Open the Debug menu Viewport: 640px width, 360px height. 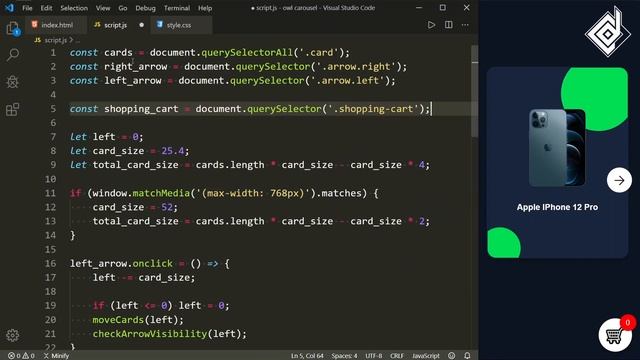[145, 8]
